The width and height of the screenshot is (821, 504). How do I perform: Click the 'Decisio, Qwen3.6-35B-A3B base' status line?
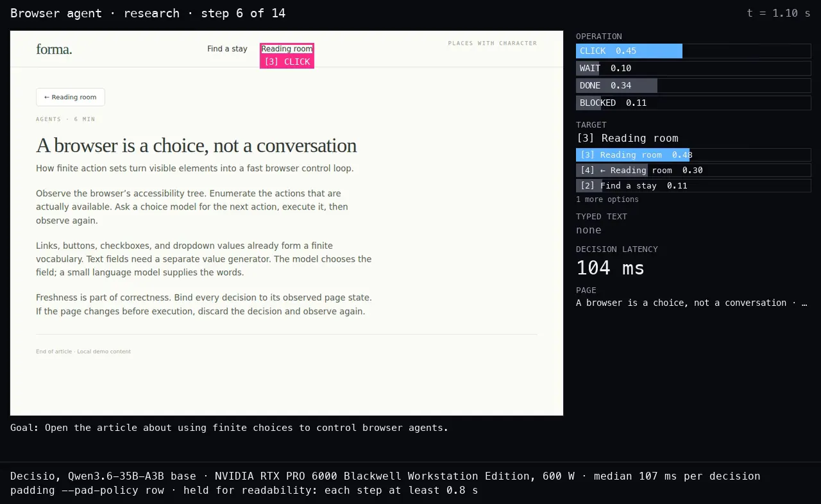(x=385, y=476)
